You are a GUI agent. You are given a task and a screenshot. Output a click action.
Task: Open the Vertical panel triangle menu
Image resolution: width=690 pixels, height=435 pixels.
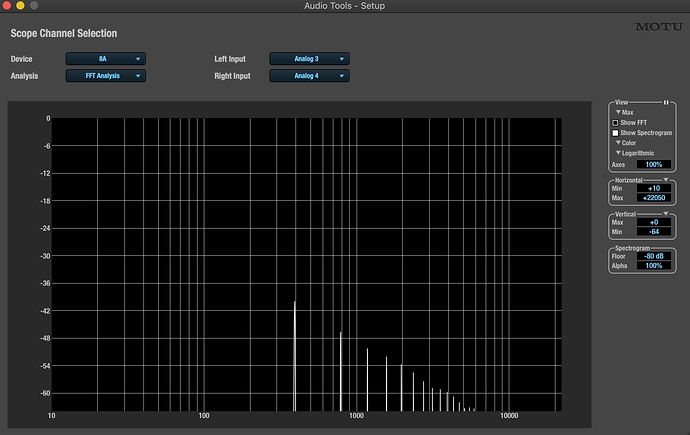click(x=666, y=214)
